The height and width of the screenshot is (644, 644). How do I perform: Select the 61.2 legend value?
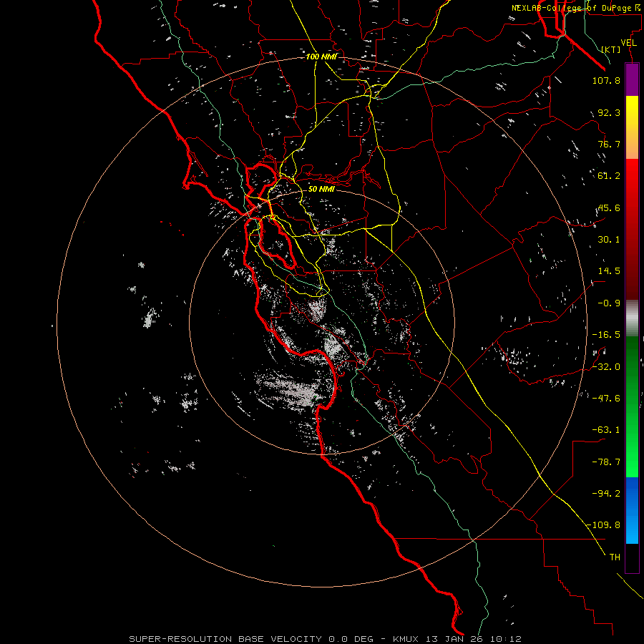609,176
